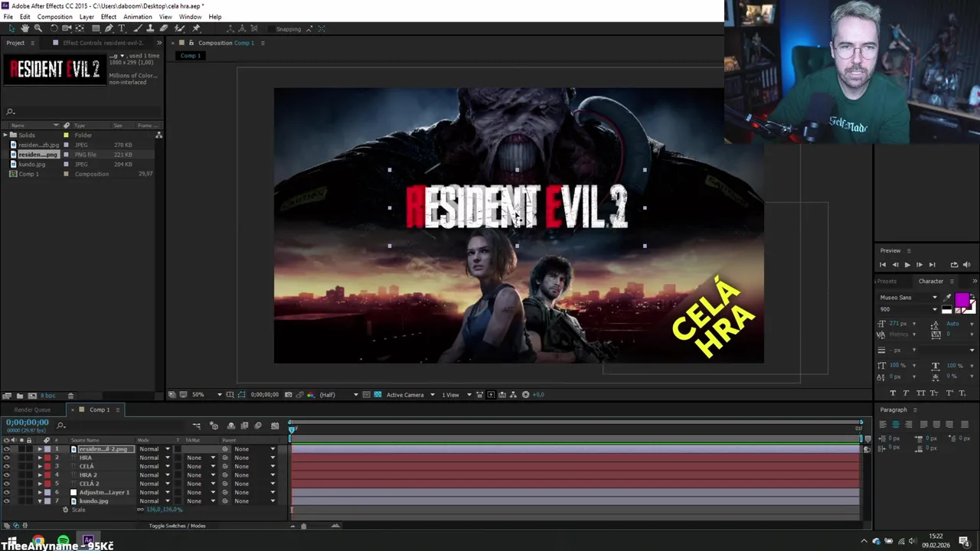The image size is (980, 551).
Task: Select the Roto Brush tool
Action: click(x=181, y=28)
